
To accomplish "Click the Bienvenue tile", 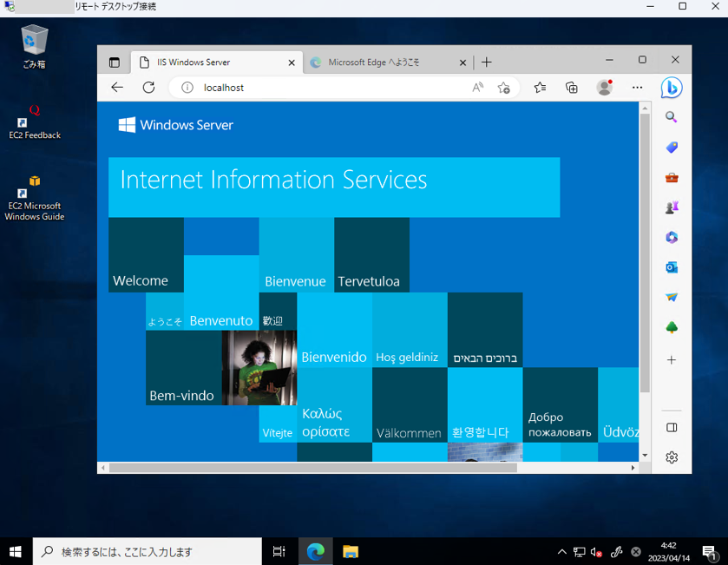I will pos(296,255).
